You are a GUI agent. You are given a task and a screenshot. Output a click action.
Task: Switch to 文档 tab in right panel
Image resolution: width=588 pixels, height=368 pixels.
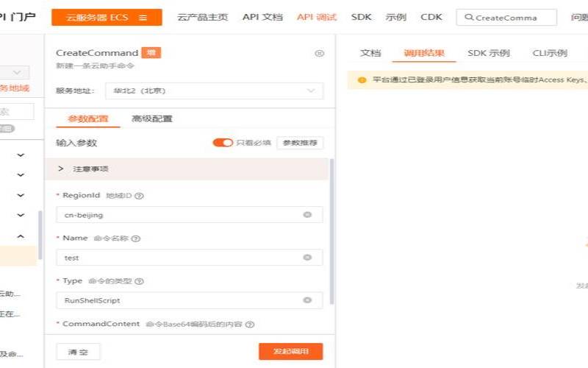pyautogui.click(x=370, y=53)
